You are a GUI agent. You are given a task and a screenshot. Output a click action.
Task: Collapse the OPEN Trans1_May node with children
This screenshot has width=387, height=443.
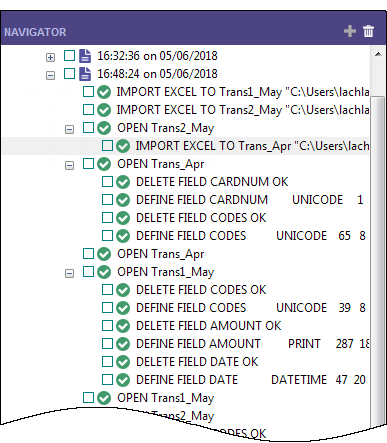click(69, 273)
